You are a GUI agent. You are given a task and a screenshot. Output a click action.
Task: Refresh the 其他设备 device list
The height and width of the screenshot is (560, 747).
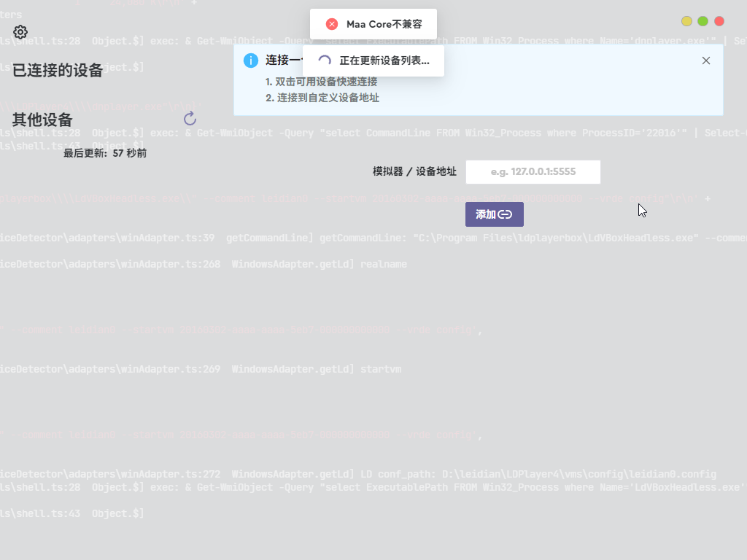coord(190,118)
